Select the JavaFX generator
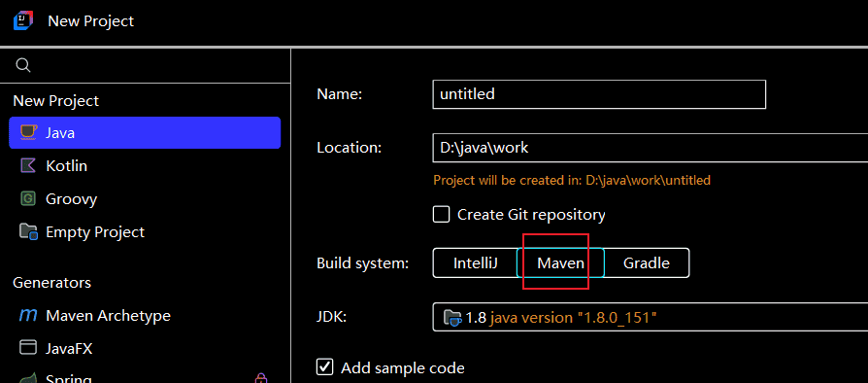The height and width of the screenshot is (383, 868). (145, 349)
